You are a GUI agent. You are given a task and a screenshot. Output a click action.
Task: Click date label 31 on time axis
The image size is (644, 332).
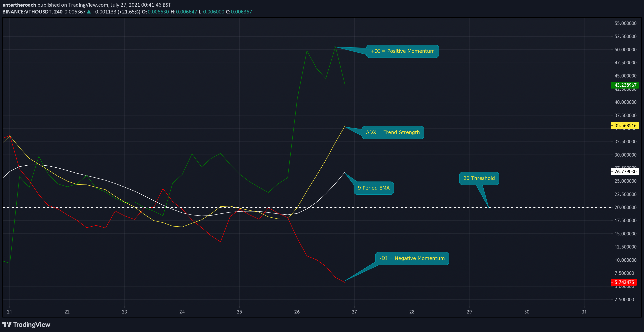(584, 312)
